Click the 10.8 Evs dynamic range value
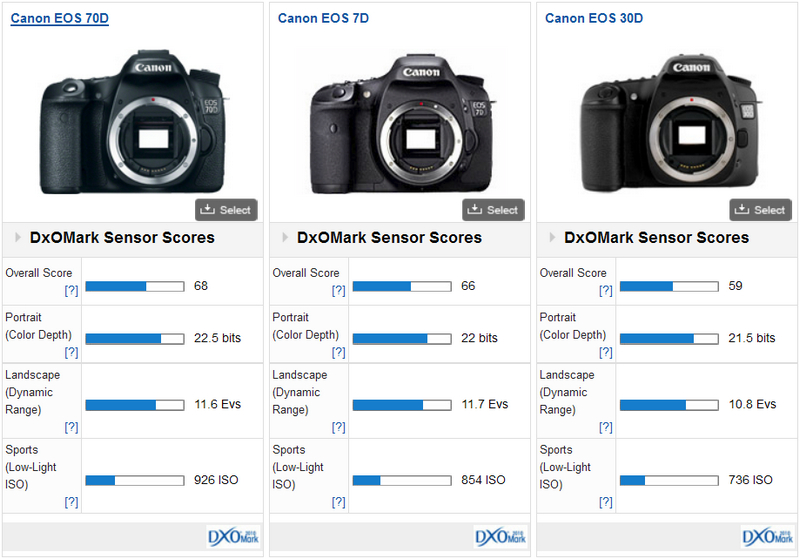This screenshot has width=800, height=559. coord(753,404)
